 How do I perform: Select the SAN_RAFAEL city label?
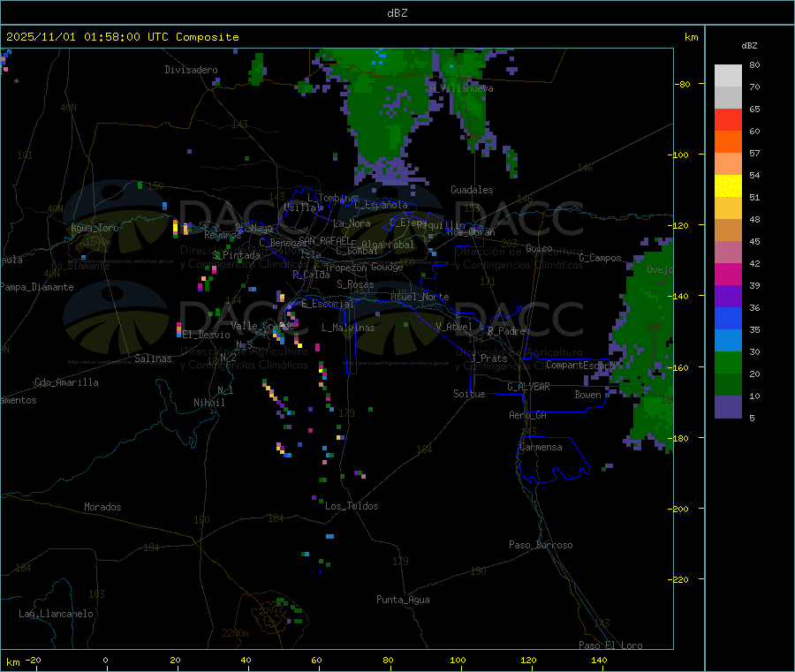tap(324, 240)
